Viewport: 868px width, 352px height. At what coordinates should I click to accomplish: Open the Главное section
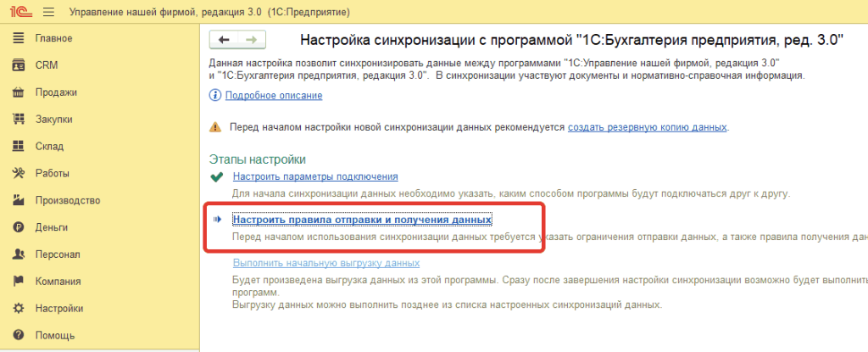coord(53,38)
